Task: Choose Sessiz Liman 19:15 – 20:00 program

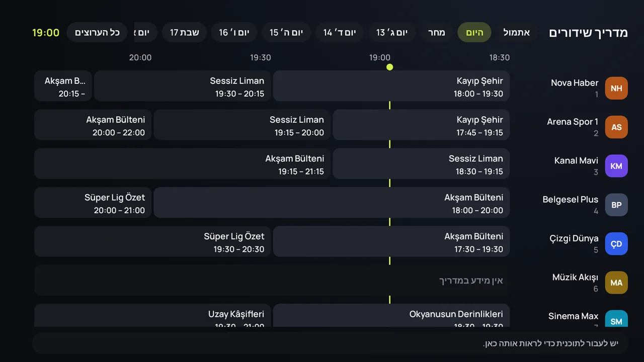Action: tap(242, 125)
